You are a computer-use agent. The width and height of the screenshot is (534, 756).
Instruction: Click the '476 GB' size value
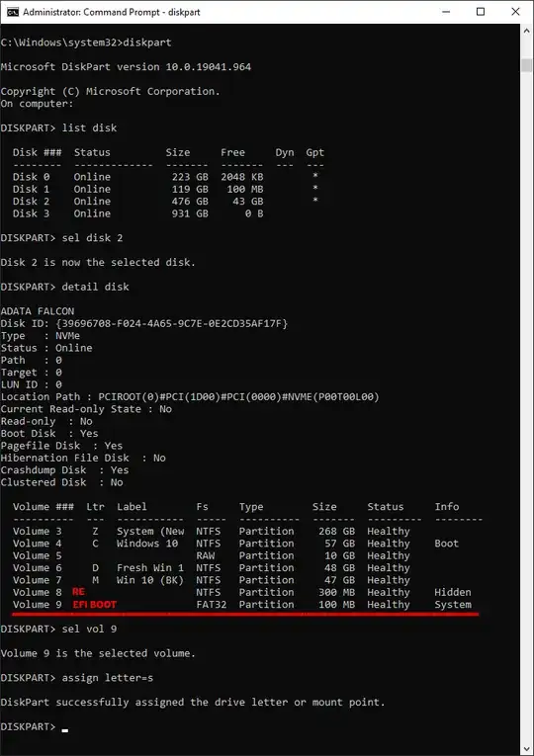click(190, 201)
